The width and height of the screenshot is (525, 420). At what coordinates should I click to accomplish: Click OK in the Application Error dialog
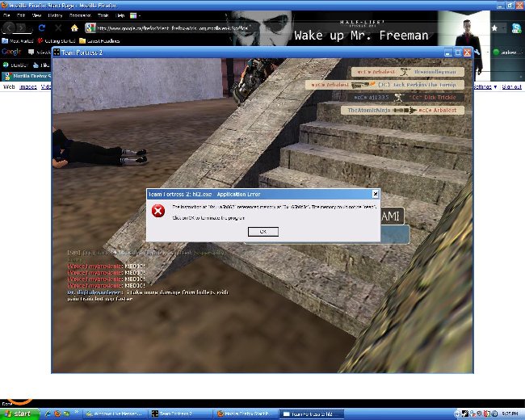tap(262, 232)
